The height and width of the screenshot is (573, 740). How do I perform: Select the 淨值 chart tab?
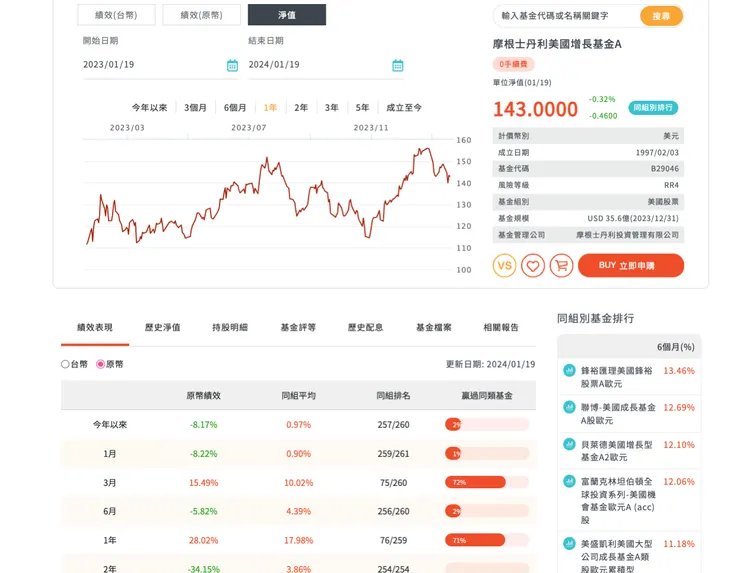tap(287, 15)
